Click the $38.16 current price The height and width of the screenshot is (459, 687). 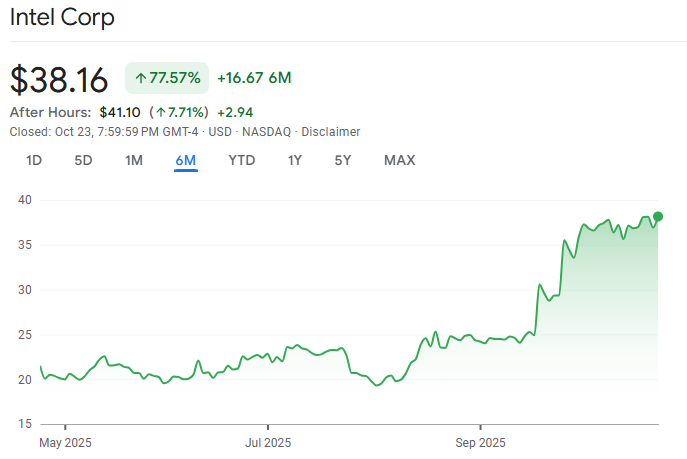click(x=58, y=79)
